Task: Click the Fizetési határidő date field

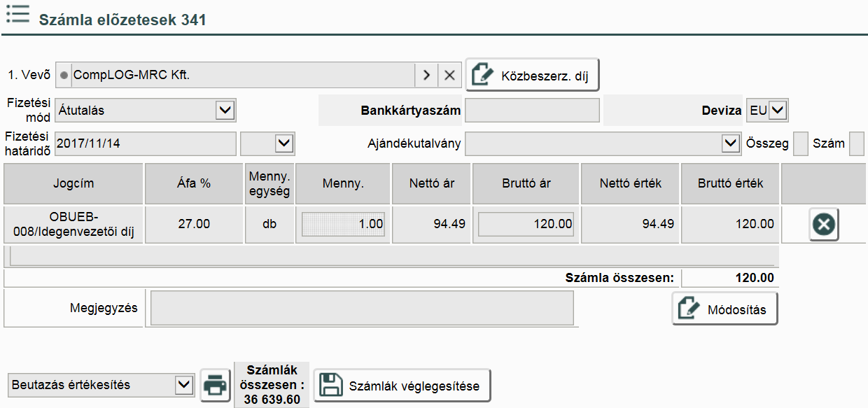Action: (x=145, y=143)
